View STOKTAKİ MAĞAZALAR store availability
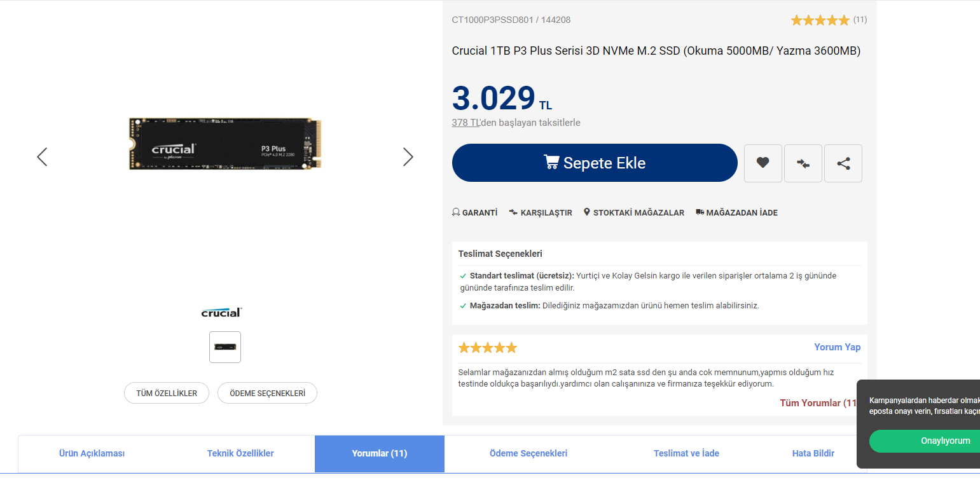The height and width of the screenshot is (480, 980). [633, 213]
